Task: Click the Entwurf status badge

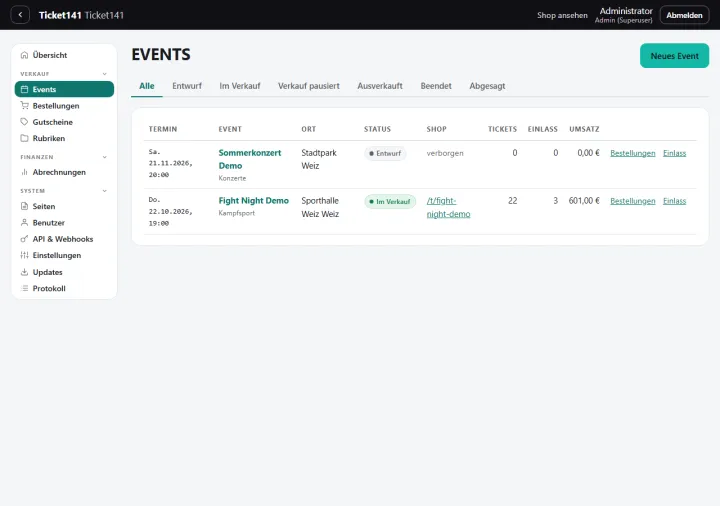Action: pyautogui.click(x=385, y=153)
